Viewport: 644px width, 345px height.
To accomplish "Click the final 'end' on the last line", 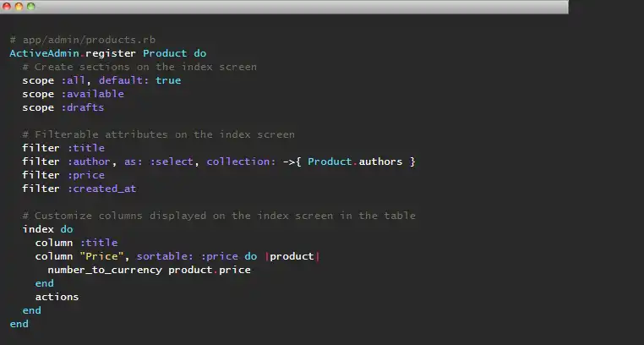I will (19, 324).
